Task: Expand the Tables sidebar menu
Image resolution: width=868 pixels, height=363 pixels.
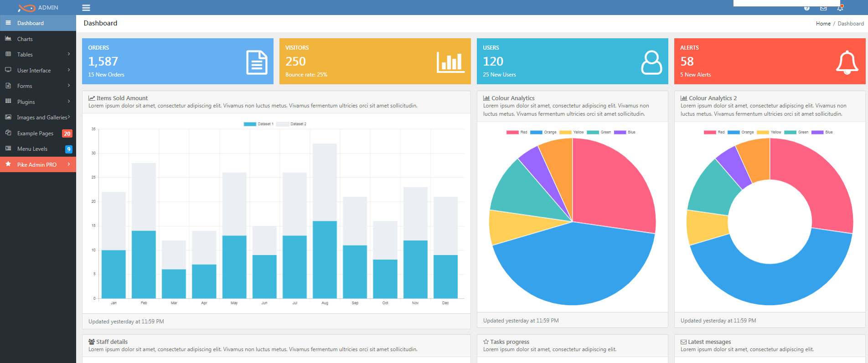Action: [38, 55]
